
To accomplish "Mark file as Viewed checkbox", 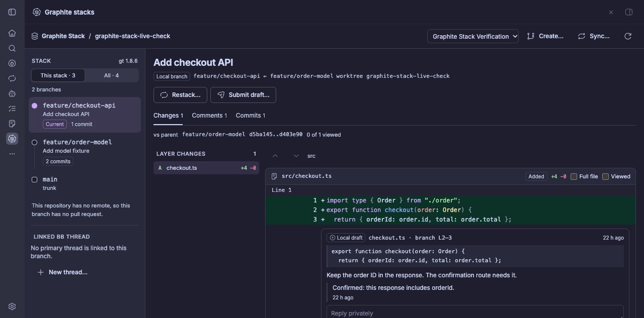I will [605, 176].
